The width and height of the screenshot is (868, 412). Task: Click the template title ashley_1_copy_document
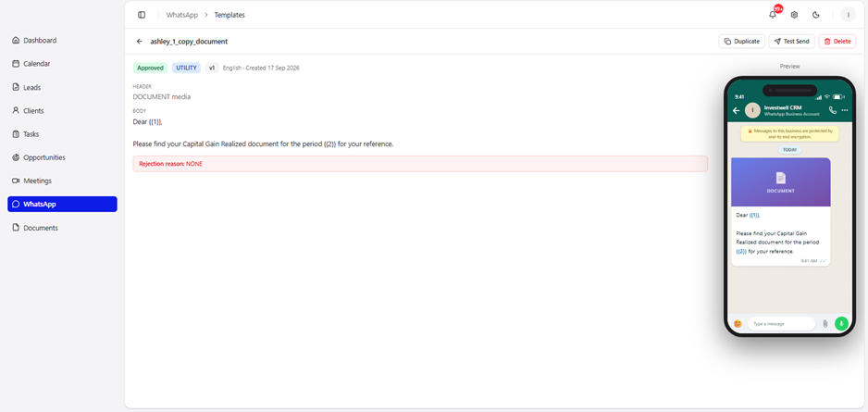(x=189, y=41)
